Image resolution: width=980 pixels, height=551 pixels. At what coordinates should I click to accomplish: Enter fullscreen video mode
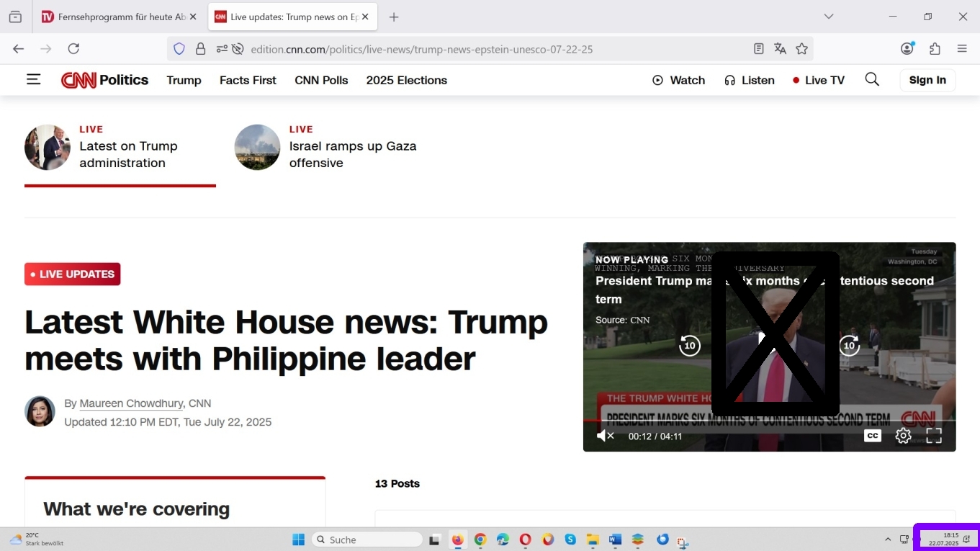click(x=934, y=436)
